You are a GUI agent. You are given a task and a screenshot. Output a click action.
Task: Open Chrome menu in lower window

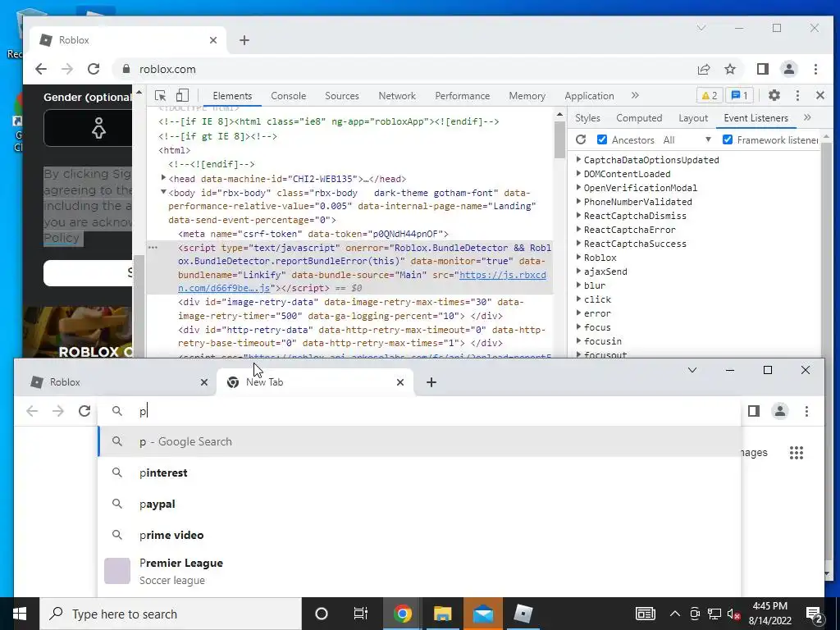click(x=807, y=411)
